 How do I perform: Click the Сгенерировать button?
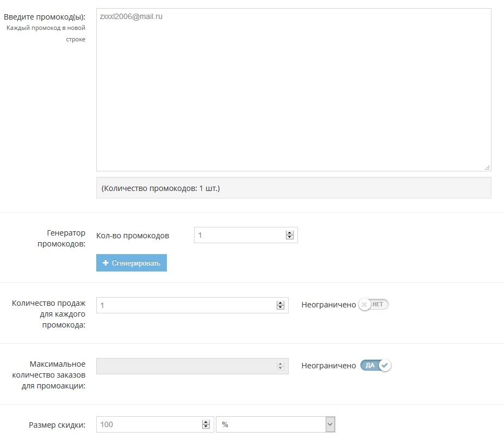coord(132,263)
